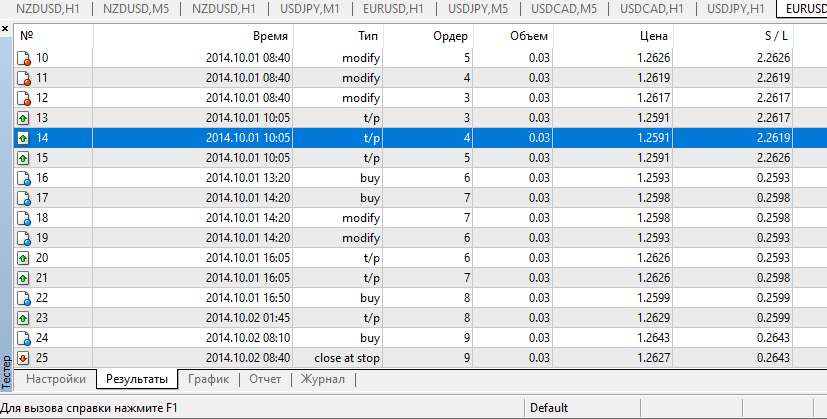Open the Отчет tab
Image resolution: width=827 pixels, height=419 pixels.
pos(265,379)
